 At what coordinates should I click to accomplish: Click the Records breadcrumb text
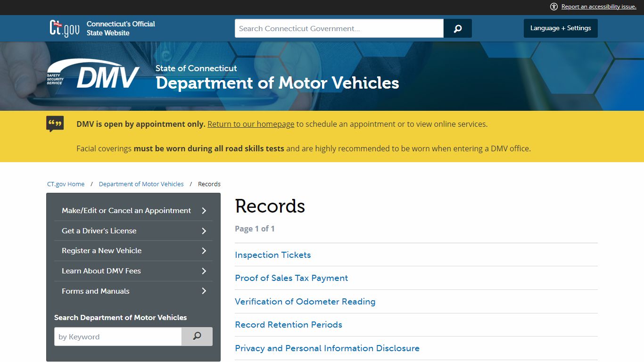pos(209,184)
